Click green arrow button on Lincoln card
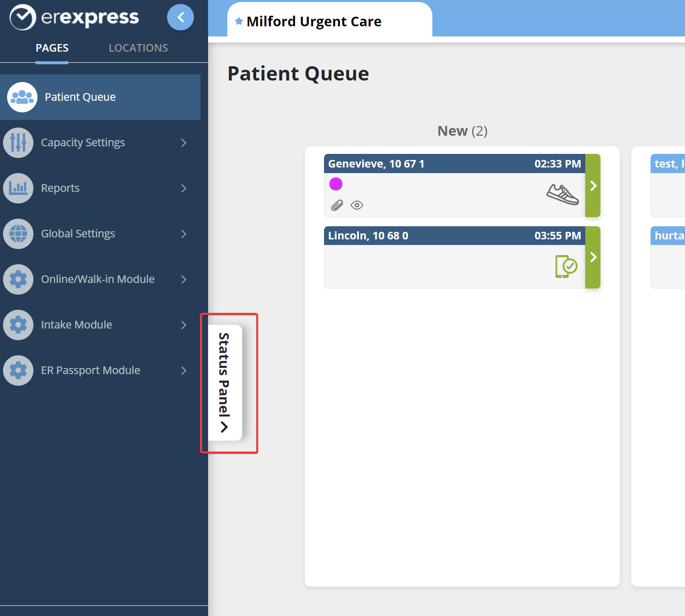 [x=593, y=257]
